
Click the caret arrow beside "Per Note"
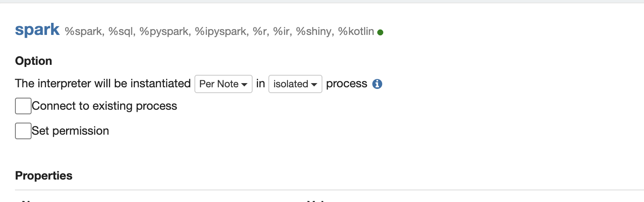[244, 84]
